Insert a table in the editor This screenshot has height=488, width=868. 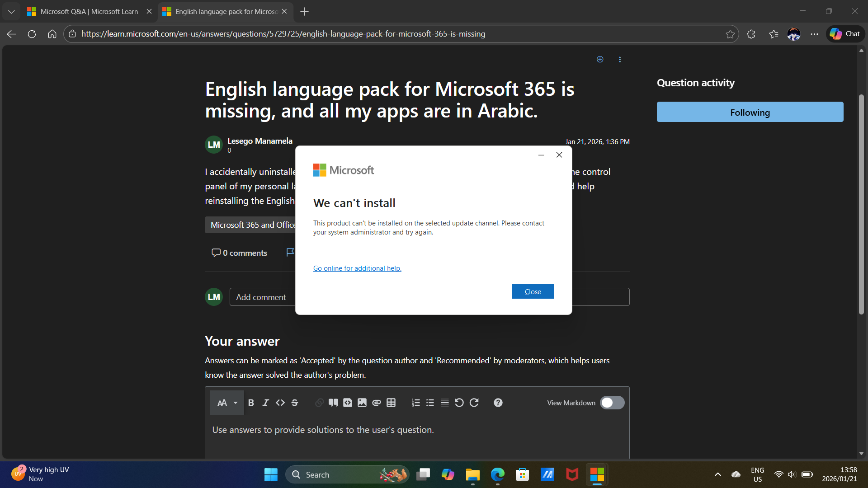point(391,403)
